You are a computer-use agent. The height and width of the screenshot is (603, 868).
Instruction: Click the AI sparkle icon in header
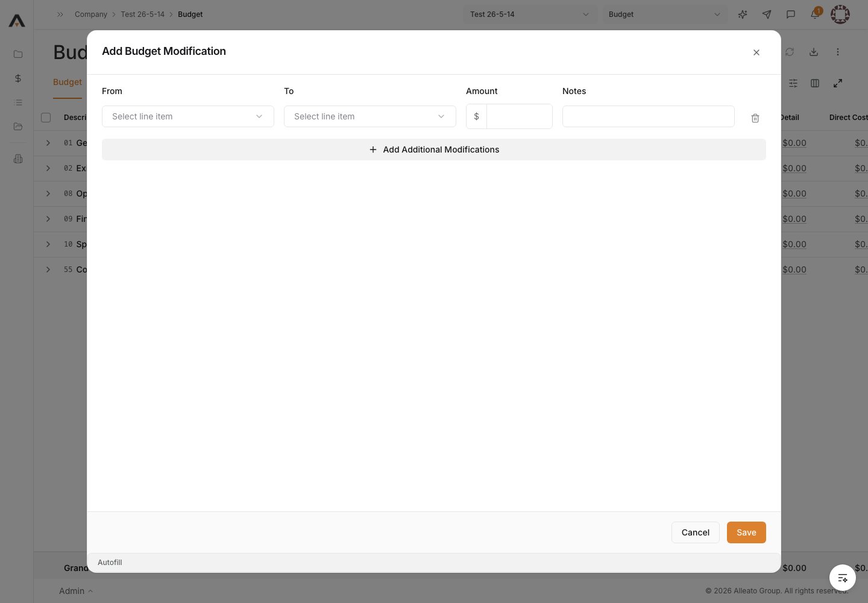pos(743,14)
